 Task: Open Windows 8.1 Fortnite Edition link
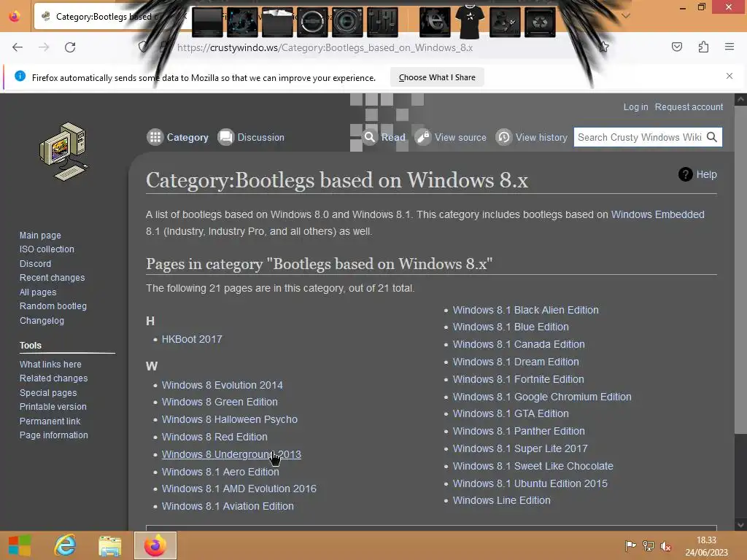click(x=519, y=379)
